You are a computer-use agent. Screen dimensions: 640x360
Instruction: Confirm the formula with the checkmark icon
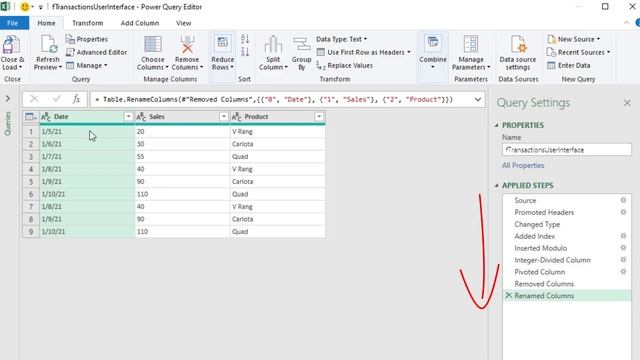click(x=56, y=99)
